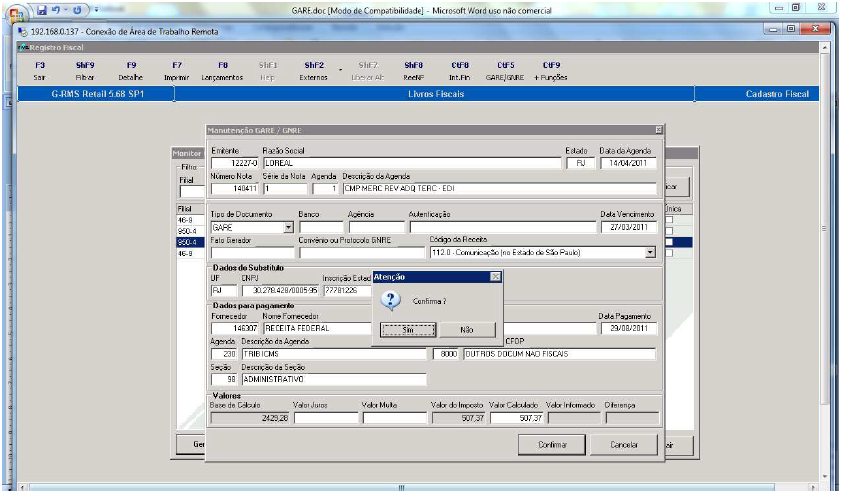Click Sim in the Atenção dialog
This screenshot has height=494, width=841.
408,330
